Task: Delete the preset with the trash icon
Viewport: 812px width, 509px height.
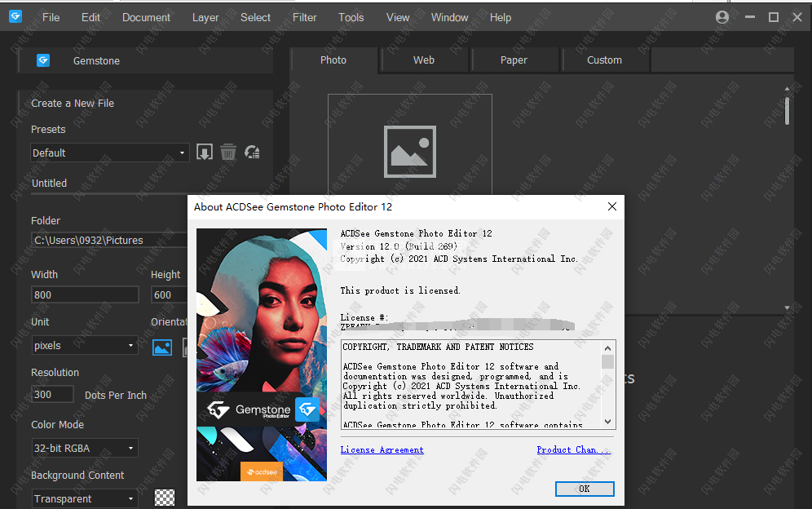Action: [227, 153]
